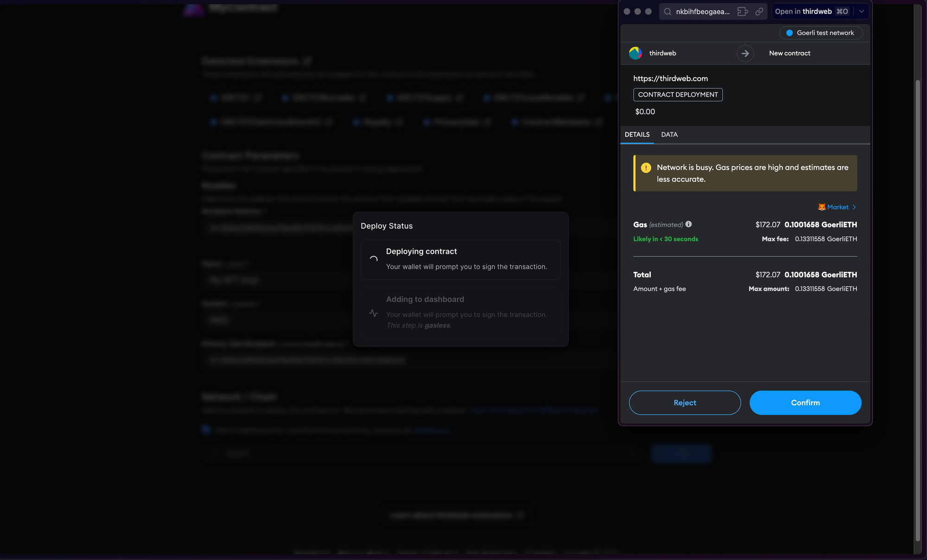Click the link icon next to the puzzle icon

point(759,11)
